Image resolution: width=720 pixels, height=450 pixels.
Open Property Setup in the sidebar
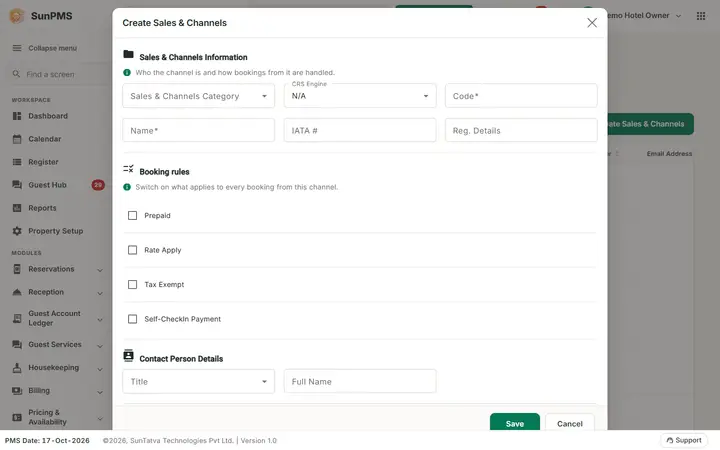(x=56, y=231)
